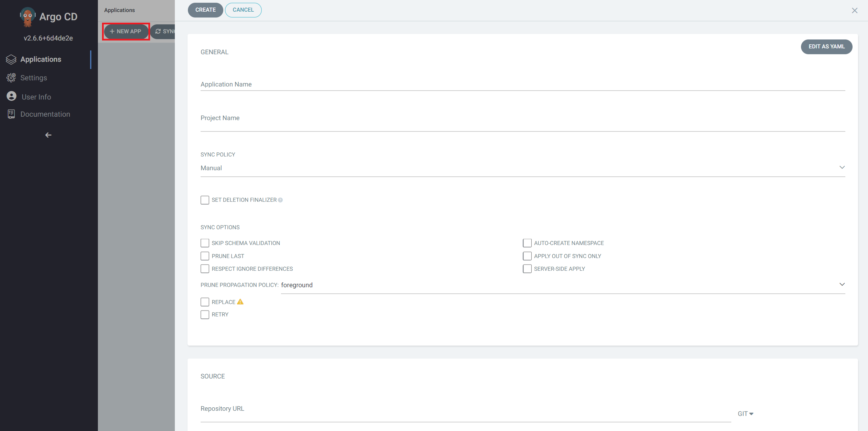Tick the Prune Last checkbox

(x=205, y=256)
